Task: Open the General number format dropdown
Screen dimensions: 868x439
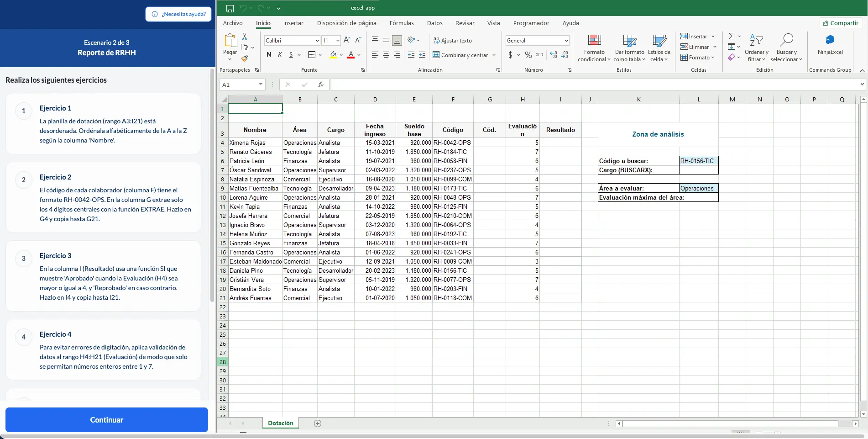Action: pos(566,41)
